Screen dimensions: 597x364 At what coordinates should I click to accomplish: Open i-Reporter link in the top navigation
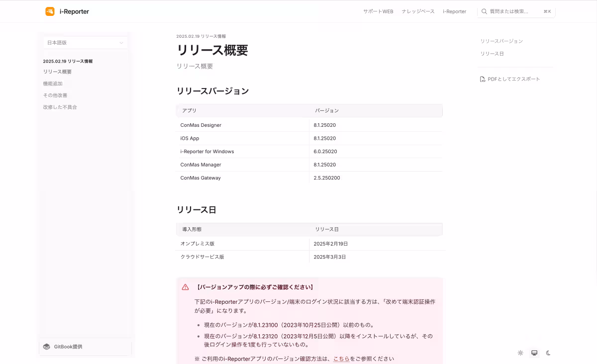click(455, 11)
